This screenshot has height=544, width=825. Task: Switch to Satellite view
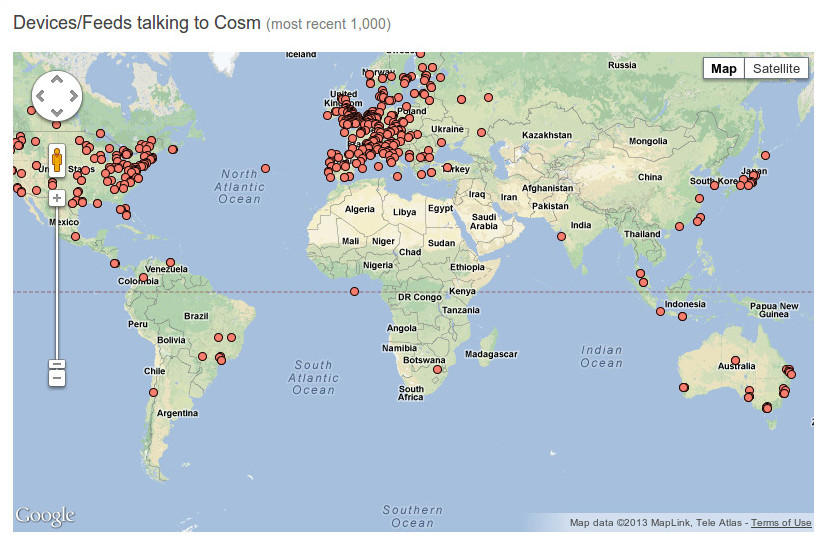pos(776,68)
